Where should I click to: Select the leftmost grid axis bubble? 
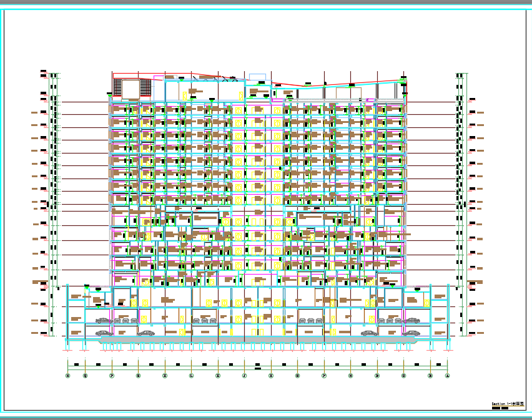click(x=68, y=376)
